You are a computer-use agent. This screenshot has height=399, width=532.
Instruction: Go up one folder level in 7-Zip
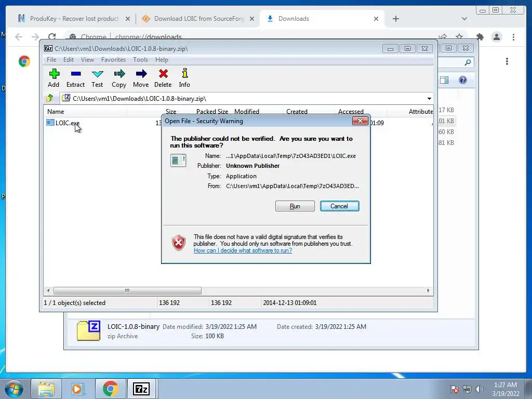coord(50,98)
